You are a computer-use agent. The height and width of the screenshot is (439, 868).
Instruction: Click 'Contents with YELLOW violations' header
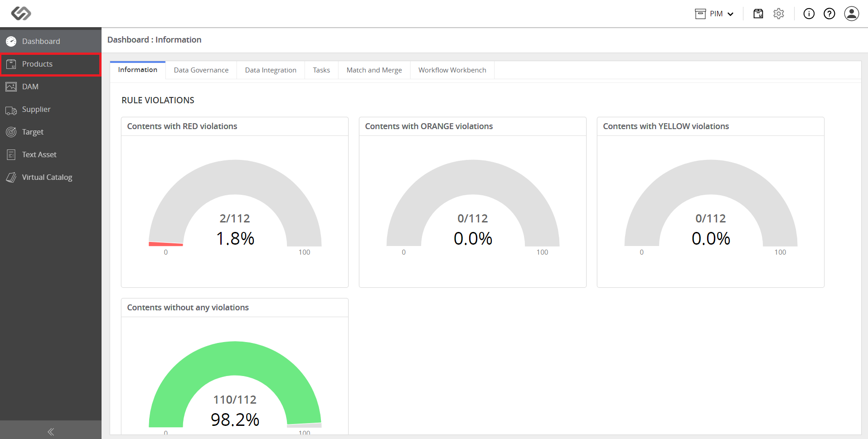666,126
